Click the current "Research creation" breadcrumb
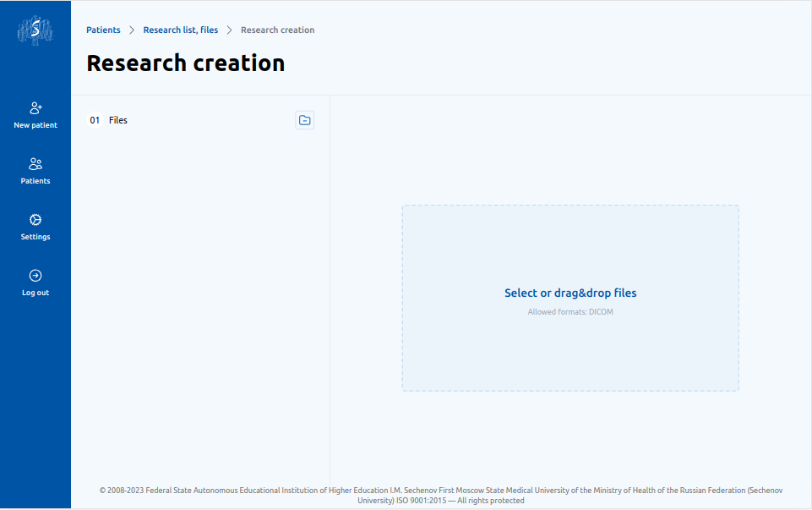 (277, 30)
